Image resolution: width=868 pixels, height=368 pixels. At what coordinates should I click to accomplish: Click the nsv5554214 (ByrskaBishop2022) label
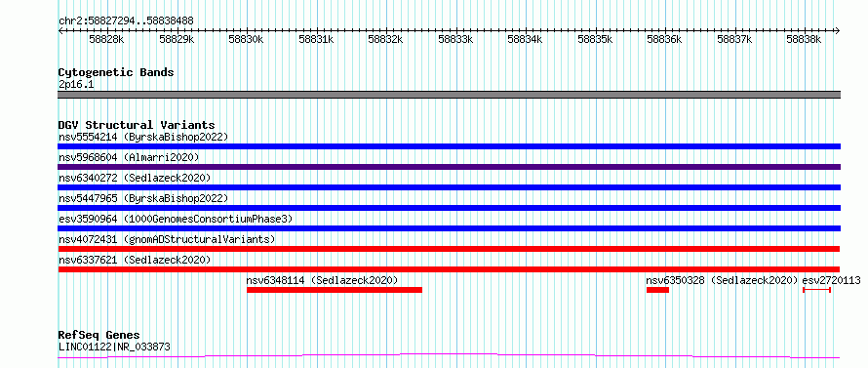(142, 137)
